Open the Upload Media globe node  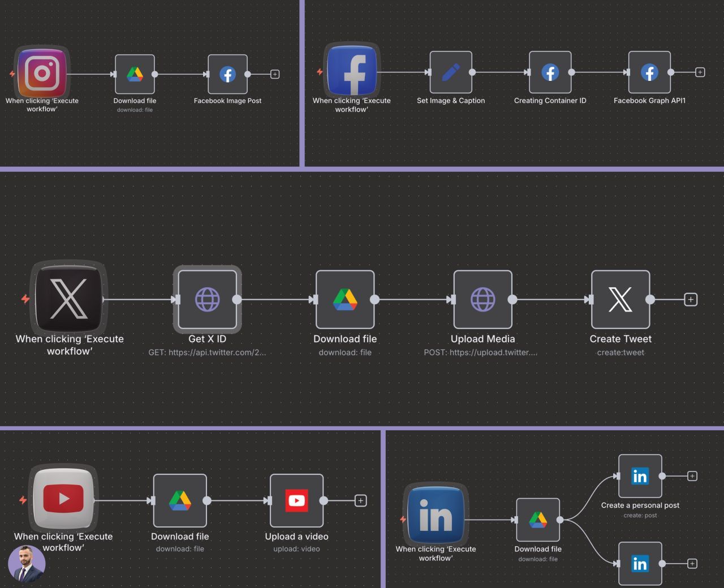point(483,299)
